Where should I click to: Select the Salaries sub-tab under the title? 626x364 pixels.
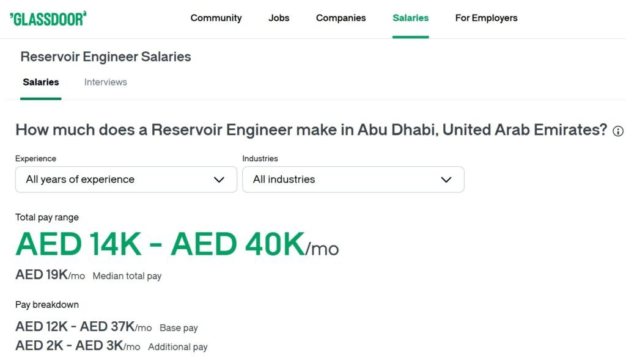pyautogui.click(x=41, y=82)
